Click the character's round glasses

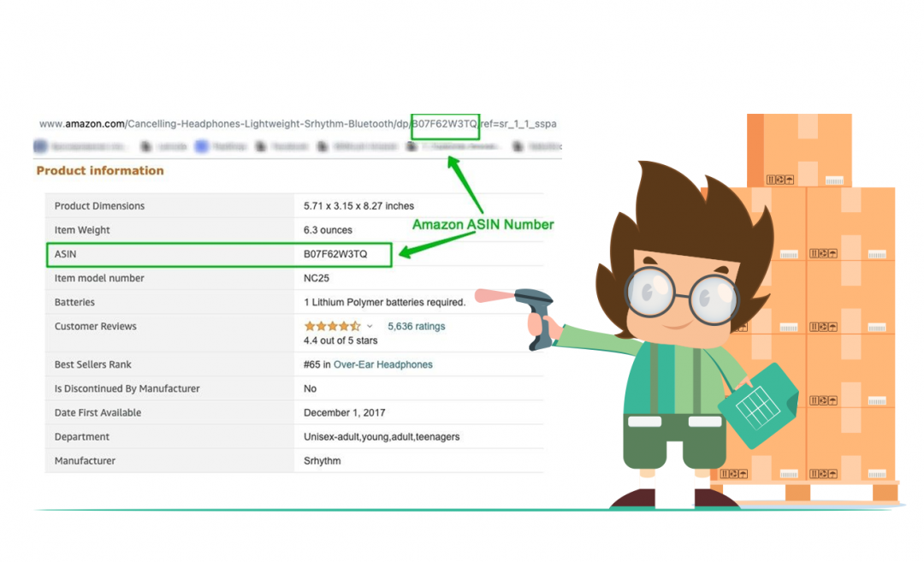coord(681,295)
